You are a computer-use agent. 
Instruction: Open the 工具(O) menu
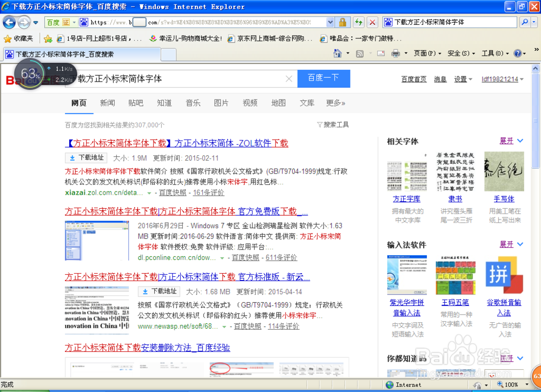495,54
